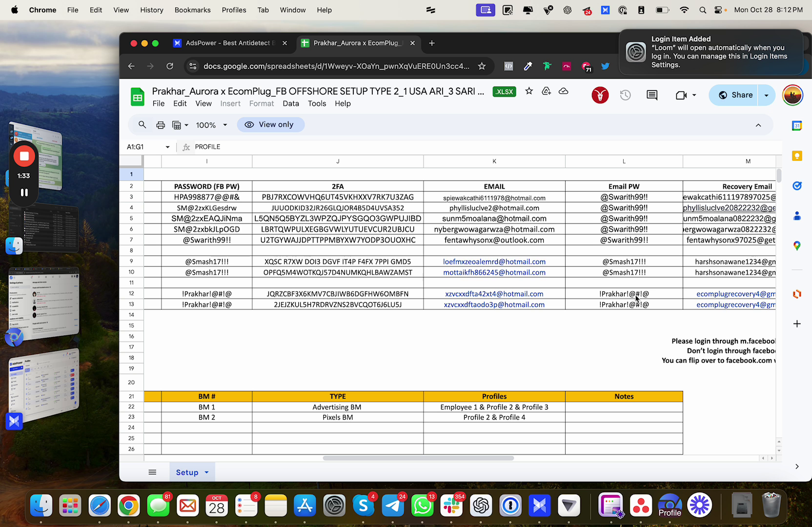The width and height of the screenshot is (812, 527).
Task: Click the get add-ons plus icon
Action: [x=797, y=324]
